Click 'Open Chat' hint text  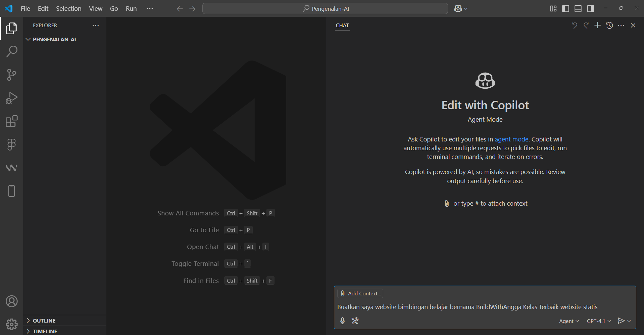point(203,247)
